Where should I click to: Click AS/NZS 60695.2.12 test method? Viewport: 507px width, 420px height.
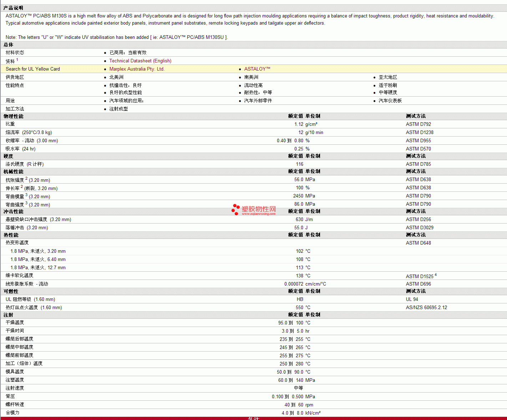[x=427, y=308]
